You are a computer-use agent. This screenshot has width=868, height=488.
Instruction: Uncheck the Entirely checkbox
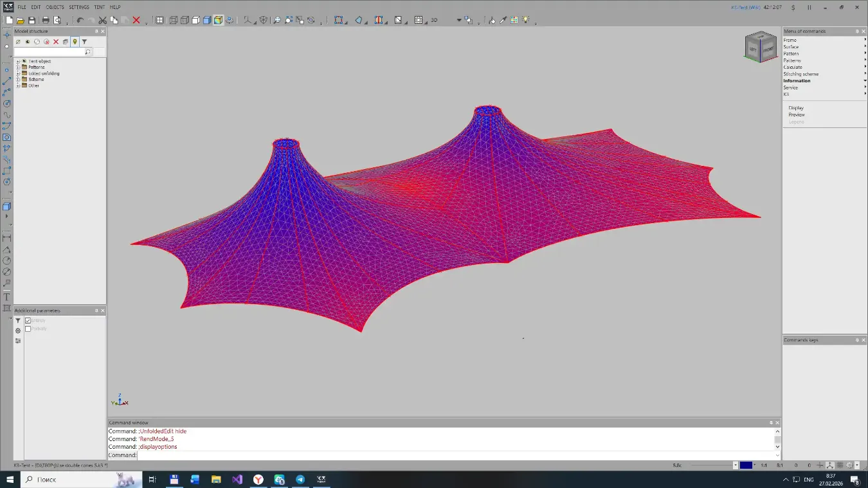click(28, 320)
